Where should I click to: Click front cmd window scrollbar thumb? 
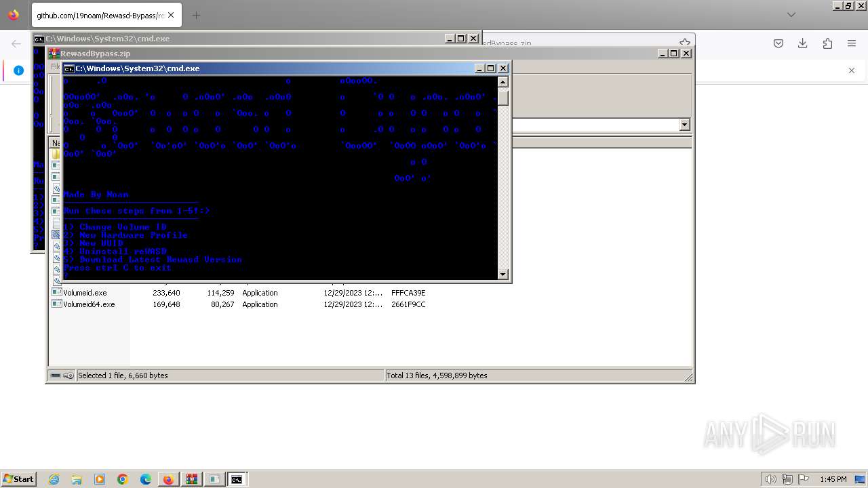[502, 98]
